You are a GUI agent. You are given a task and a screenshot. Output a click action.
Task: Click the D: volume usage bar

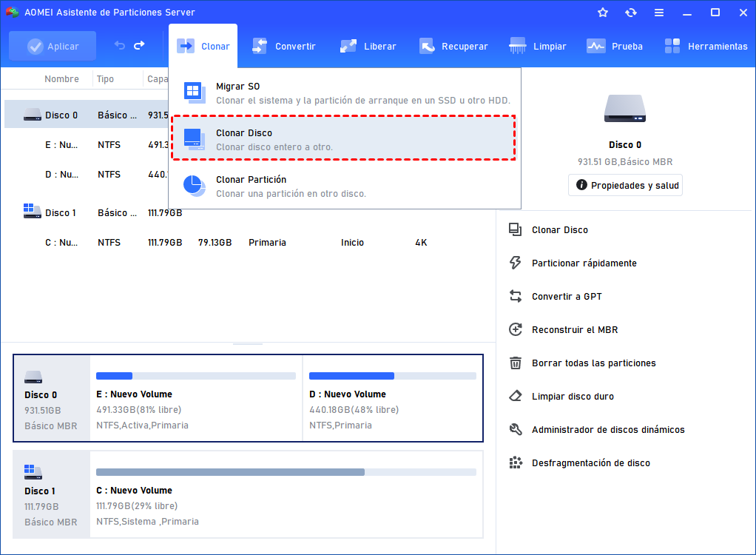tap(393, 376)
